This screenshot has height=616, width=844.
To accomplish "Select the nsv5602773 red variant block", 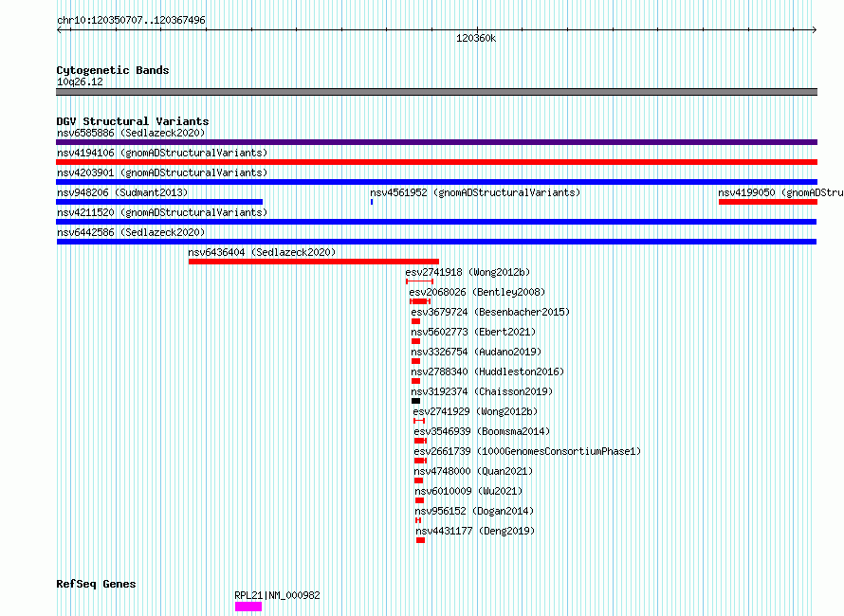I will tap(415, 341).
